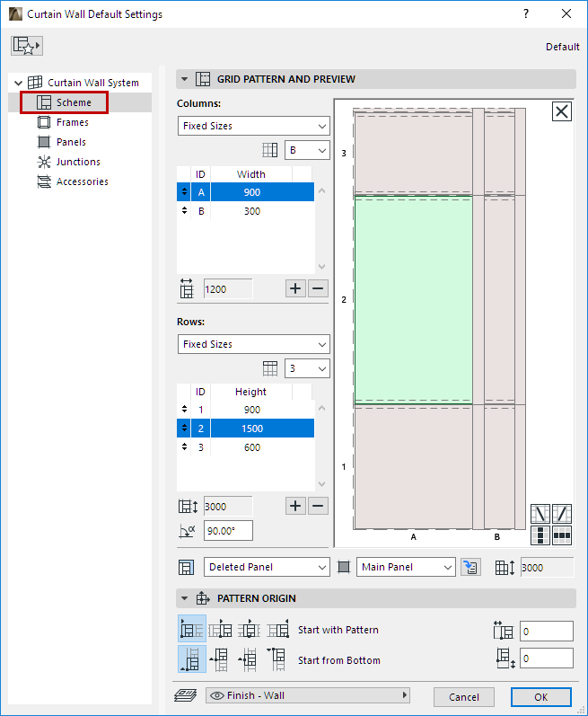Click the layer stack icon
Viewport: 588px width, 716px height.
[x=185, y=695]
